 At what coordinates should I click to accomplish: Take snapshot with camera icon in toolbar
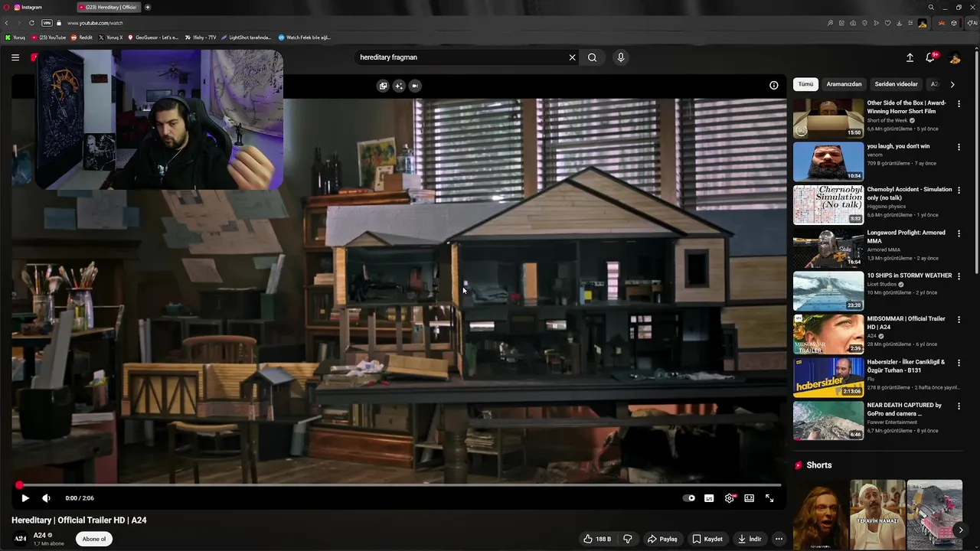coord(853,23)
